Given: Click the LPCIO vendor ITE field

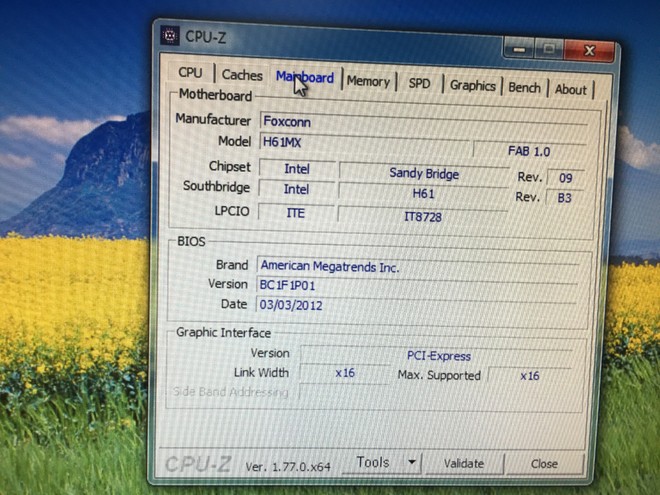Looking at the screenshot, I should (295, 213).
